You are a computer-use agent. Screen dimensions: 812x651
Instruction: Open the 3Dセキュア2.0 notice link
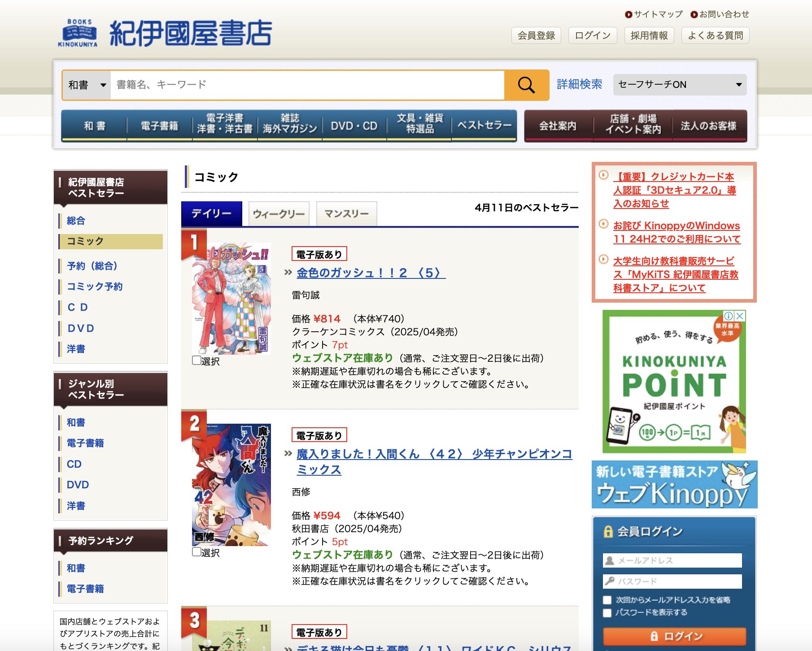[675, 190]
